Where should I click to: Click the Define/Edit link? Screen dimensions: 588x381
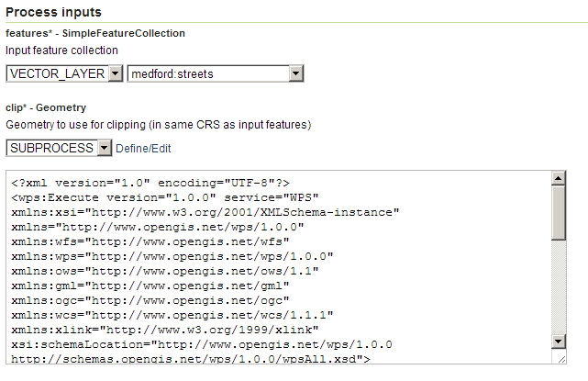(x=143, y=148)
